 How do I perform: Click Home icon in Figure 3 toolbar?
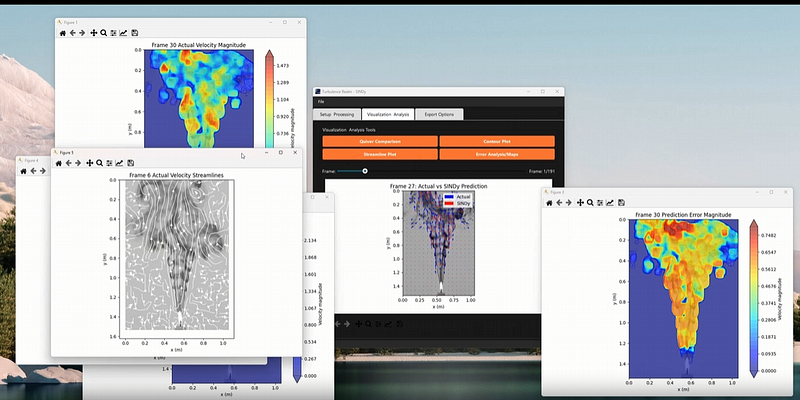coord(549,203)
